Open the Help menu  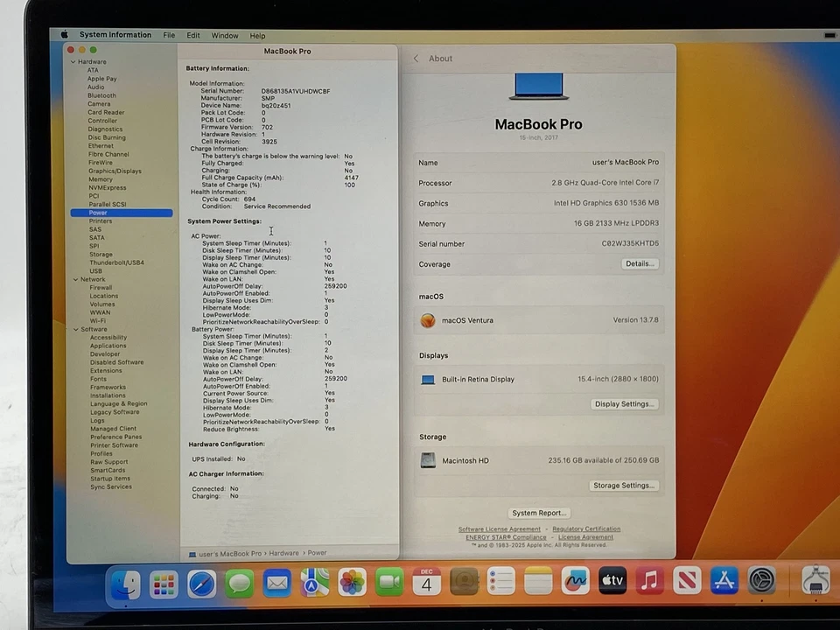(257, 35)
